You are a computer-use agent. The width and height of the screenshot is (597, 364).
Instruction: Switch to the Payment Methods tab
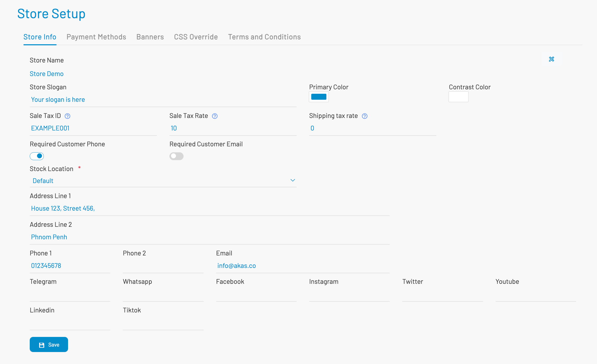click(x=96, y=37)
